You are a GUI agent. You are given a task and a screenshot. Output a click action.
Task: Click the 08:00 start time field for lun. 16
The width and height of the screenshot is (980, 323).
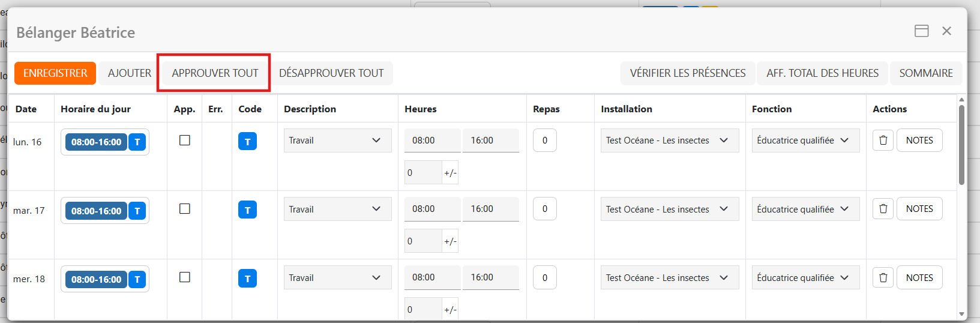click(x=432, y=140)
